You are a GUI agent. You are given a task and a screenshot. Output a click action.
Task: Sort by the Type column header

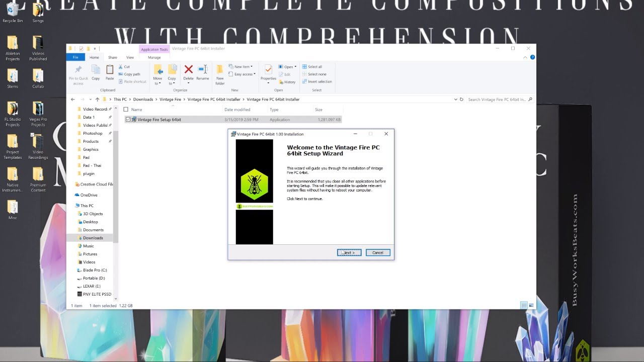274,109
